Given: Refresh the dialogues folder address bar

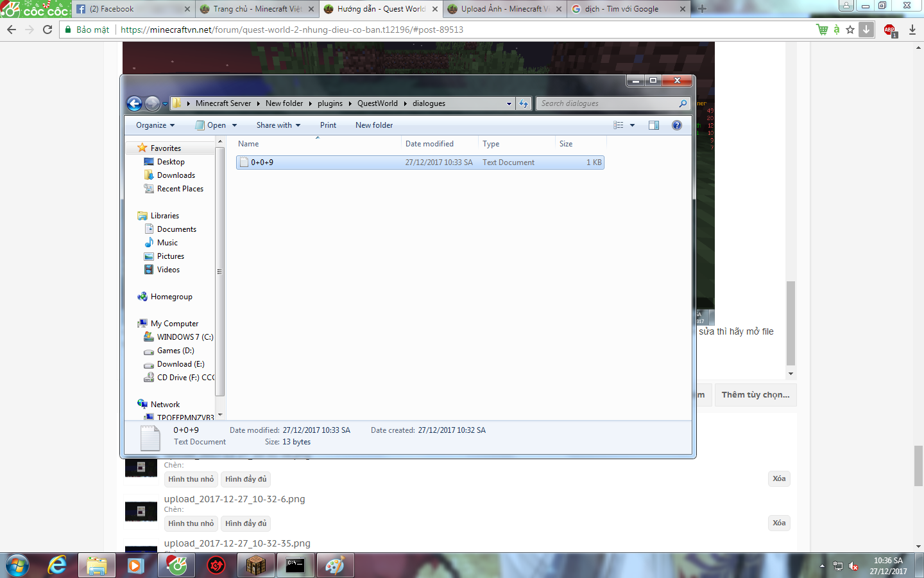Looking at the screenshot, I should (524, 103).
